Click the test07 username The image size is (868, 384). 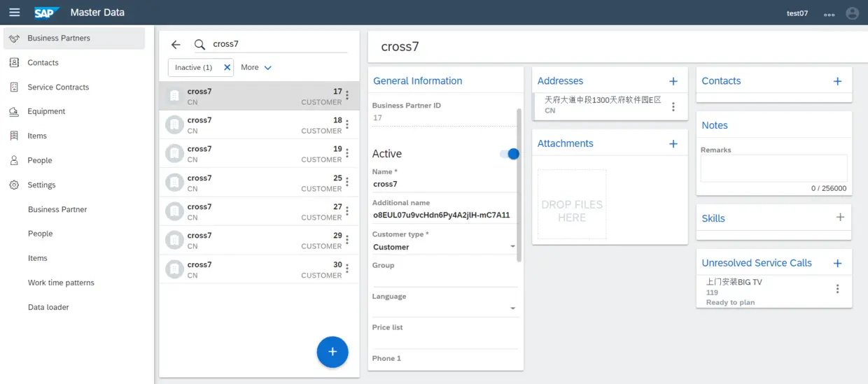797,13
